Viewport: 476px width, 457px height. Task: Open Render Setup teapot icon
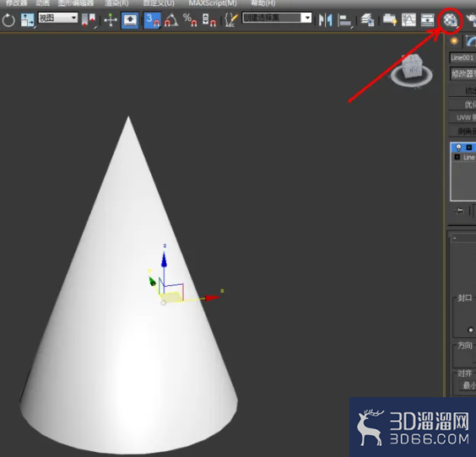[x=472, y=20]
